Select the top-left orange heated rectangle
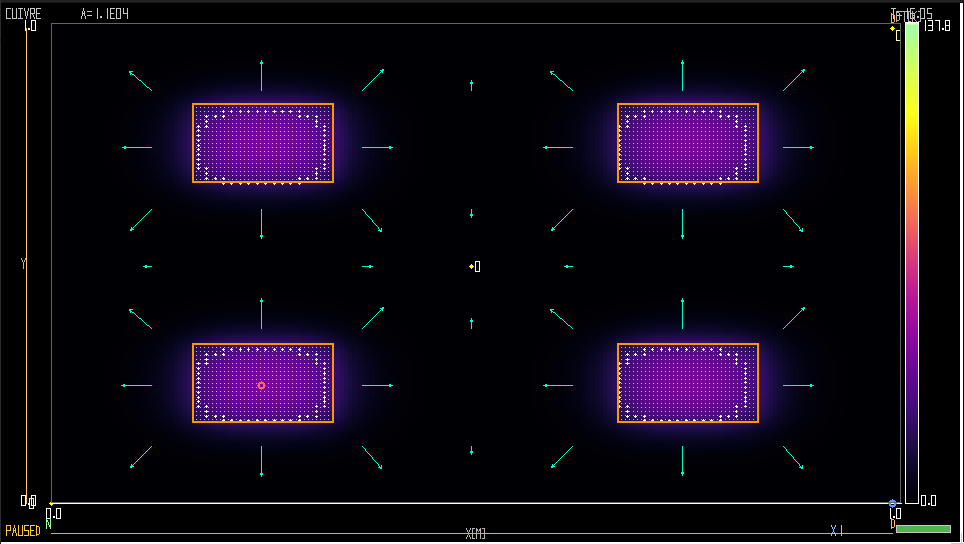Viewport: 964px width, 544px height. pyautogui.click(x=263, y=143)
